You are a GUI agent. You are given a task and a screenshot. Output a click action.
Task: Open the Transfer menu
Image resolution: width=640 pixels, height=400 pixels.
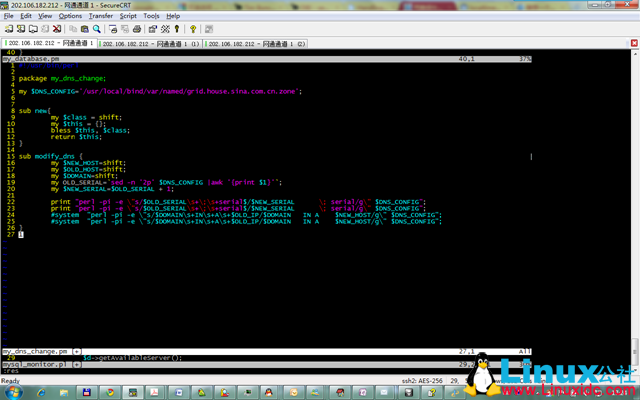(100, 16)
